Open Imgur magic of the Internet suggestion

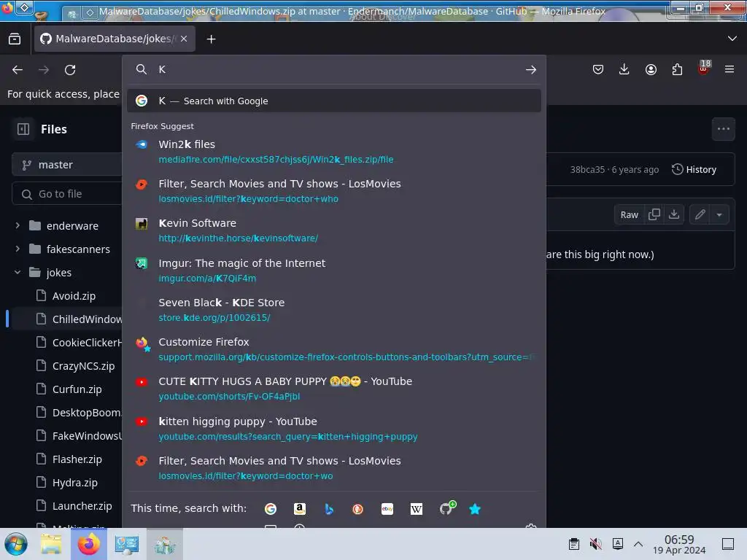click(334, 270)
